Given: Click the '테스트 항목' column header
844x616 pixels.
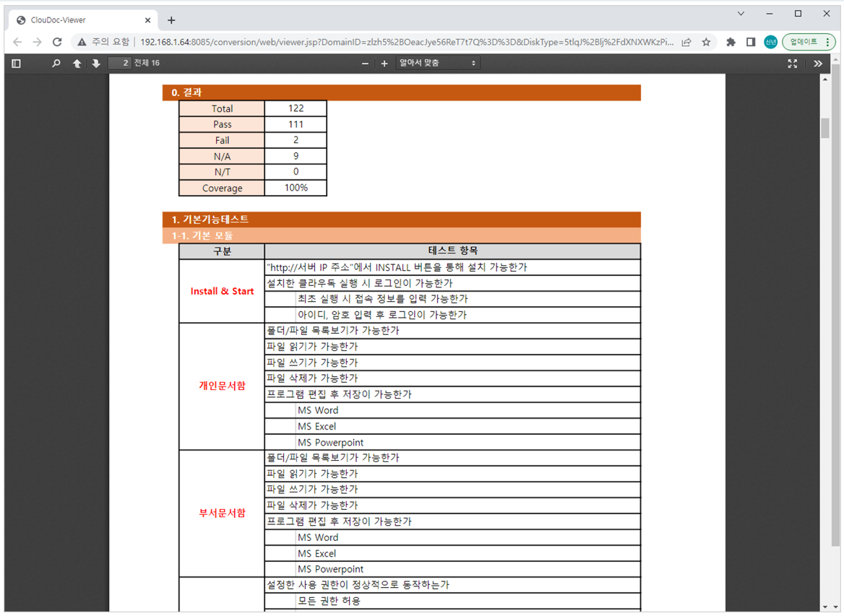Looking at the screenshot, I should [x=452, y=251].
